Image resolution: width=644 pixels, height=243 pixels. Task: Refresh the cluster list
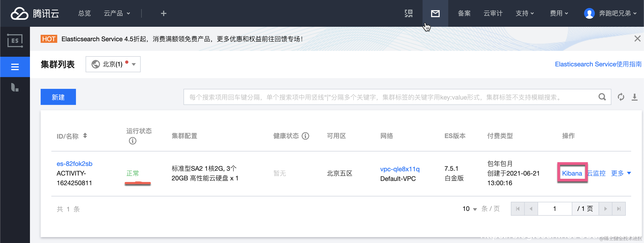click(621, 97)
